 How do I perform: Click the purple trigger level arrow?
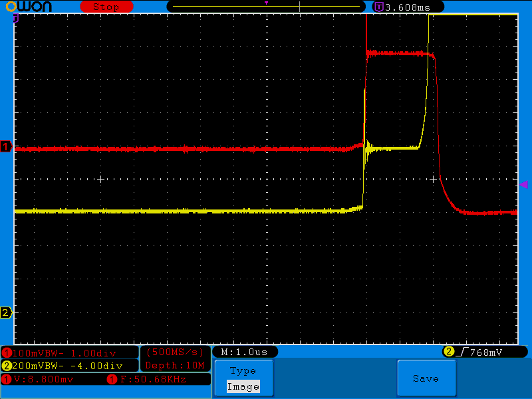point(523,185)
